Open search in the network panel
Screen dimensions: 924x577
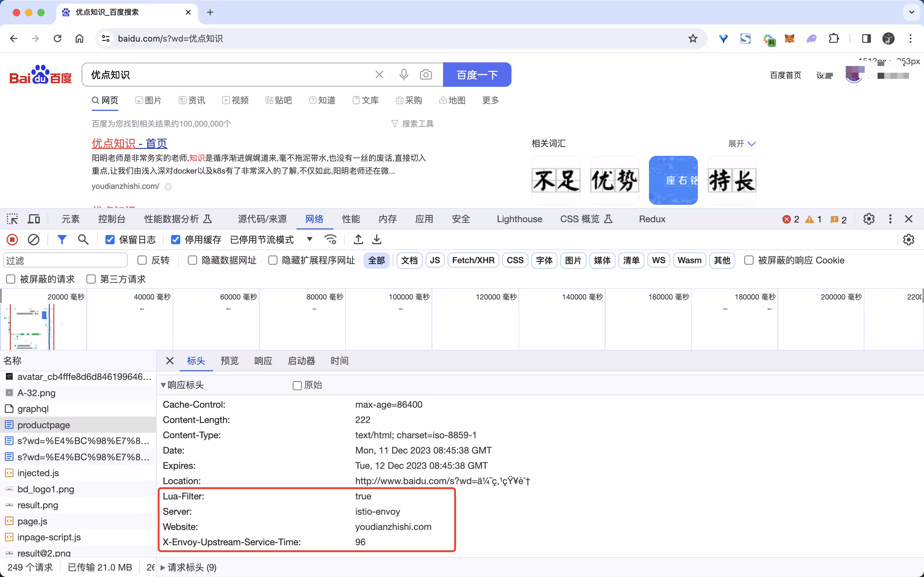pyautogui.click(x=83, y=240)
